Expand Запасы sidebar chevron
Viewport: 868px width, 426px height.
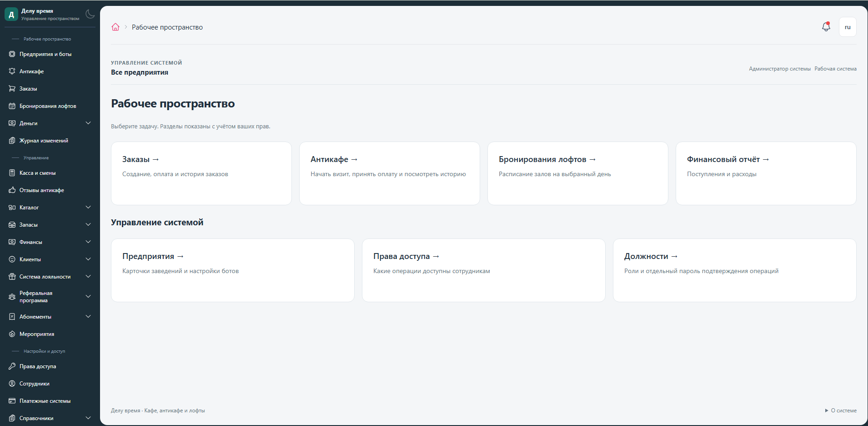pyautogui.click(x=88, y=225)
